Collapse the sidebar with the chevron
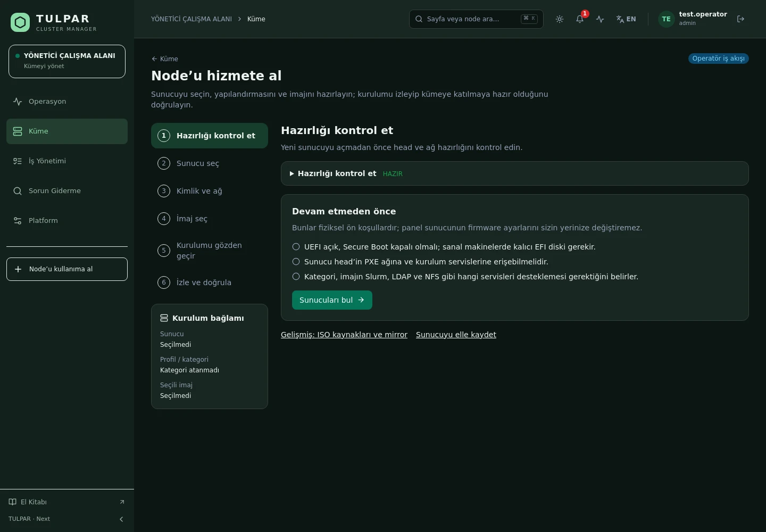 point(121,519)
